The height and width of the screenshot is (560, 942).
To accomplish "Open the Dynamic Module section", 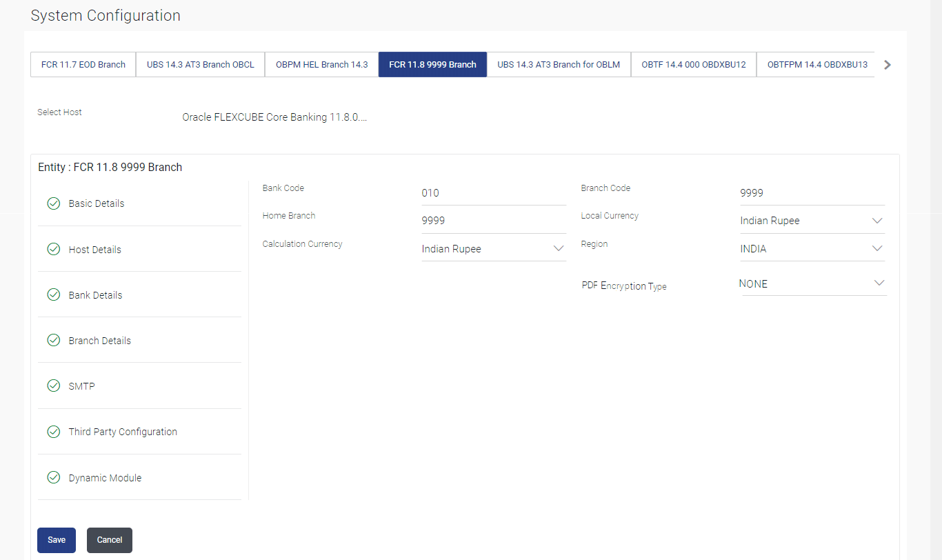I will 139,477.
